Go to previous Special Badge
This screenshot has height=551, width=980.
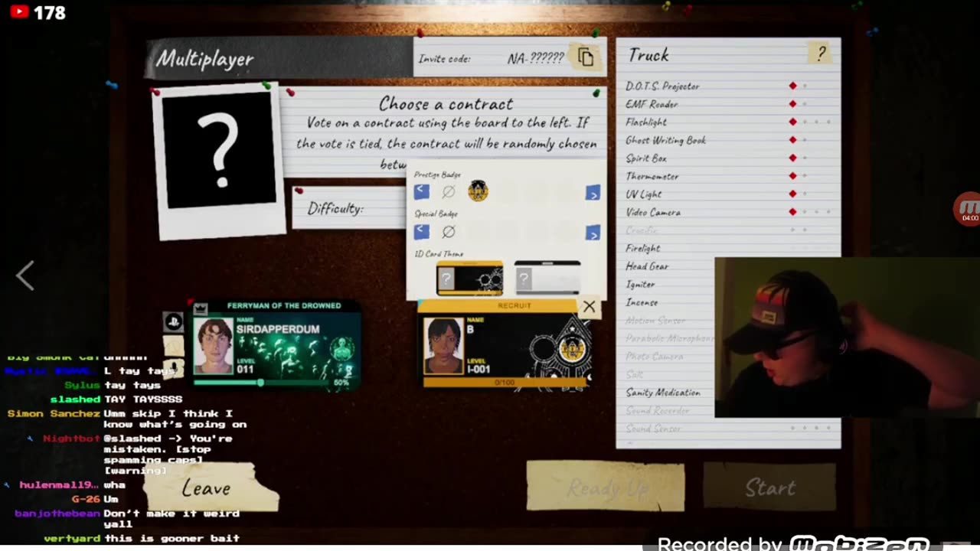click(x=421, y=231)
